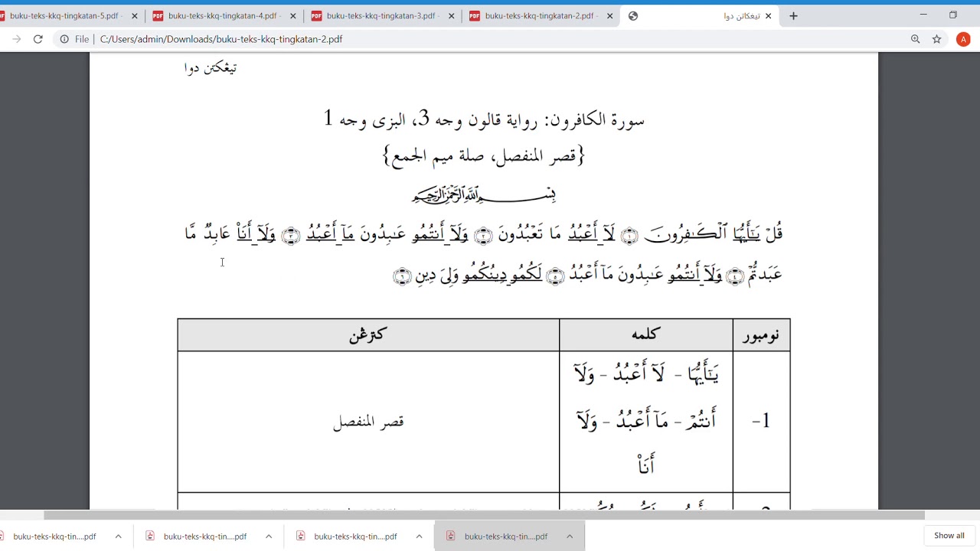Minimize the browser window

click(x=923, y=15)
